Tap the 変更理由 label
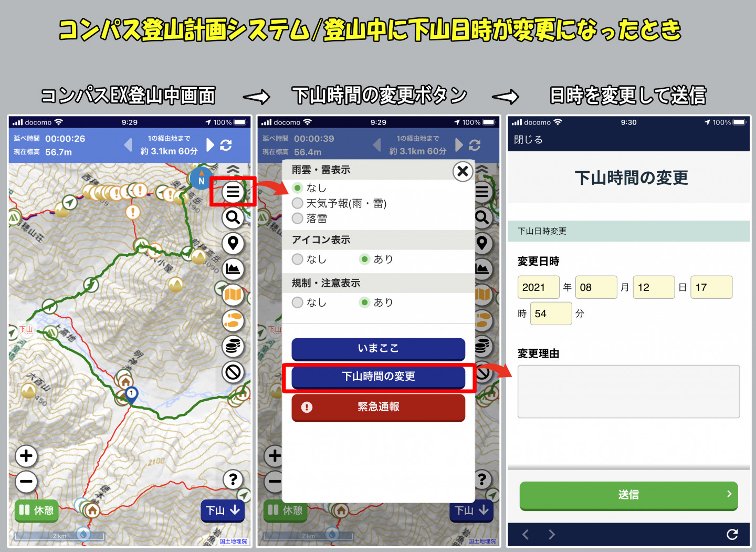 coord(538,353)
